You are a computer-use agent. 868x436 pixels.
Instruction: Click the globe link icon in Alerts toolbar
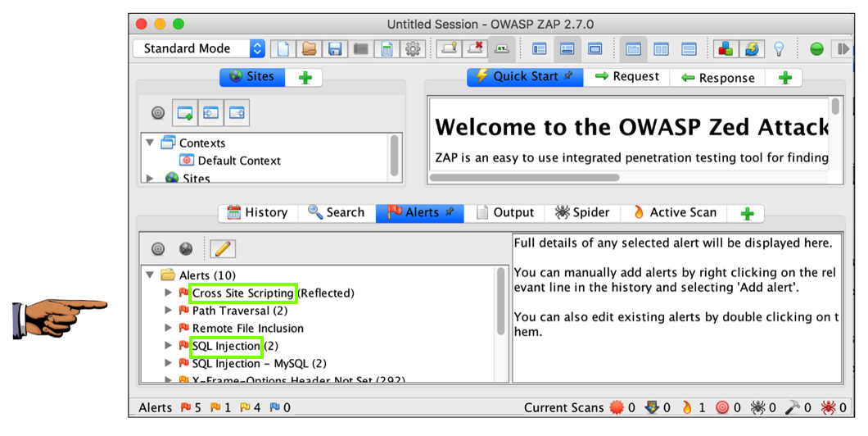pyautogui.click(x=186, y=249)
